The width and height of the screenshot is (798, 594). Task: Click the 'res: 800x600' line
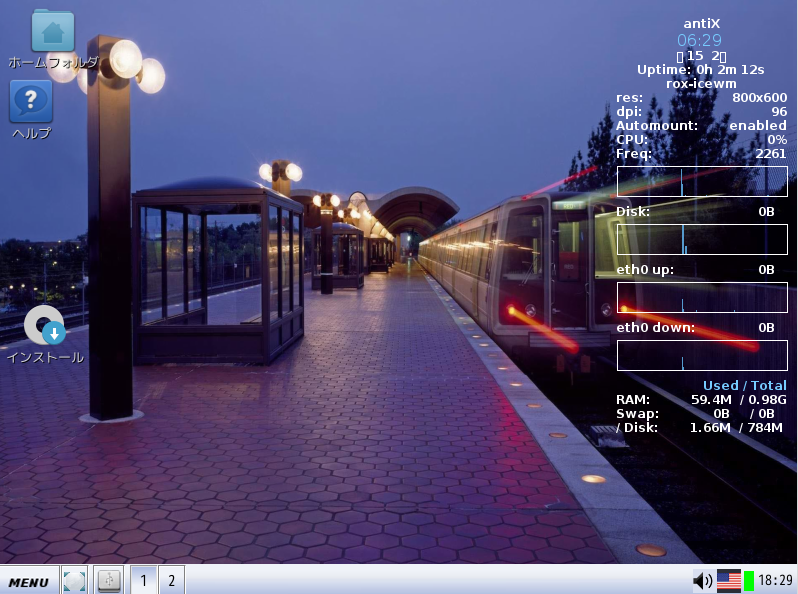pos(701,97)
